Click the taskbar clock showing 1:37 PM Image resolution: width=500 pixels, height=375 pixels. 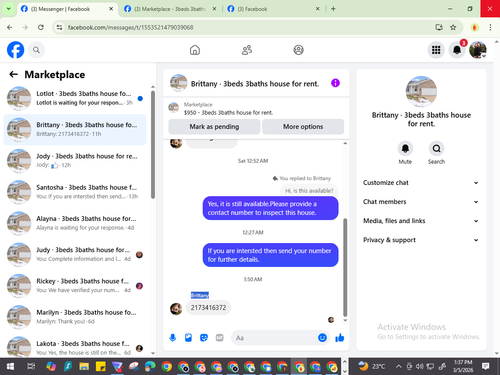click(463, 366)
